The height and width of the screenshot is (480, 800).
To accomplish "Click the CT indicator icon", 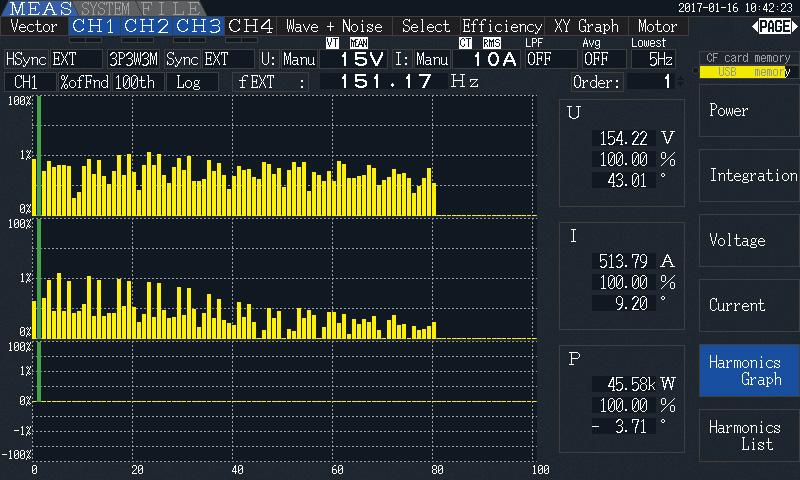I will [x=465, y=43].
